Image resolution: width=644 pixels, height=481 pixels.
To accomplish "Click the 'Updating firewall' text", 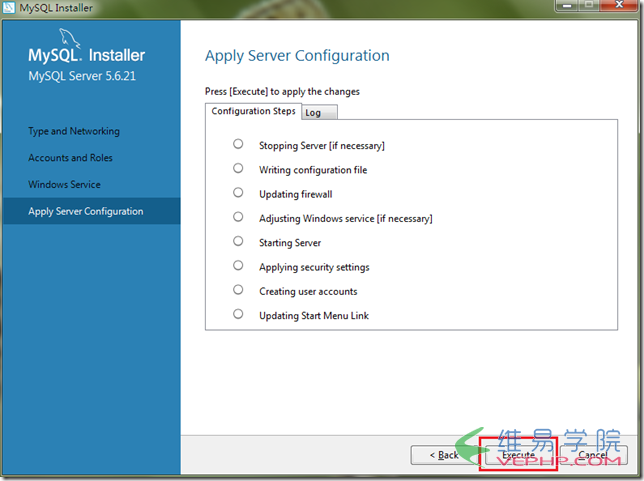I will [296, 194].
